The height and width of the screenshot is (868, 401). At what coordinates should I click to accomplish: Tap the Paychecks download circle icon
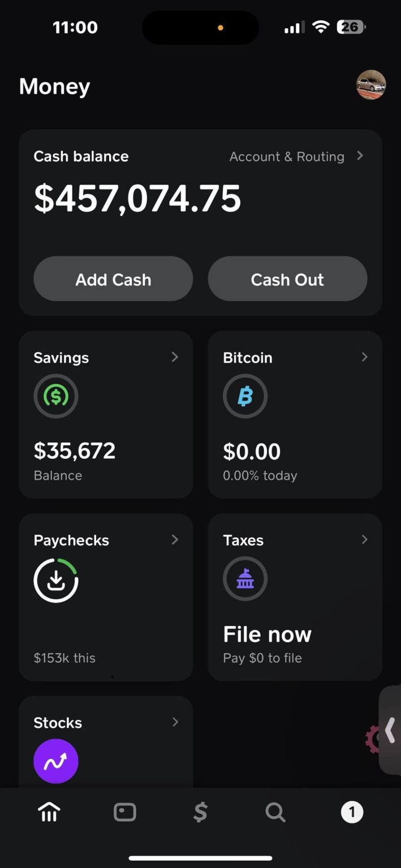tap(56, 580)
